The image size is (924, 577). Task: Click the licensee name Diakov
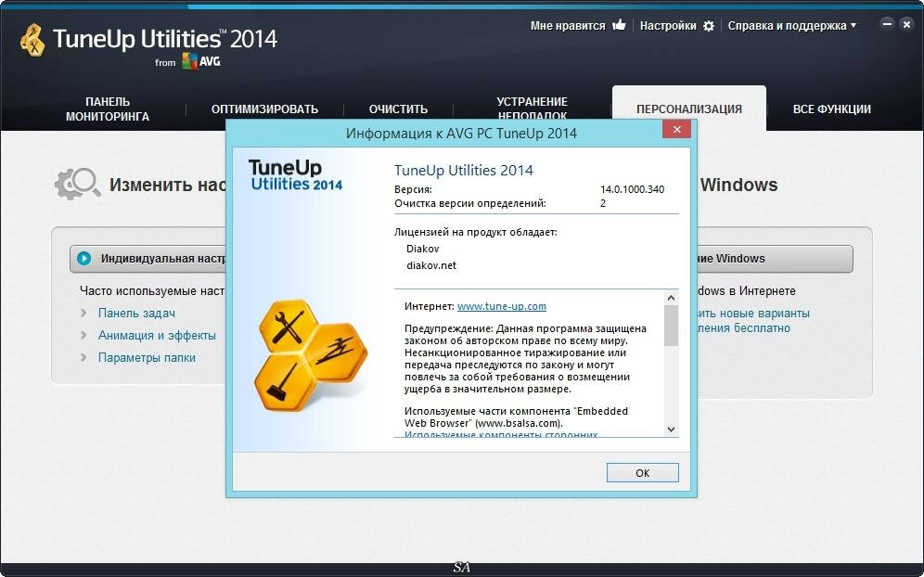(x=422, y=249)
